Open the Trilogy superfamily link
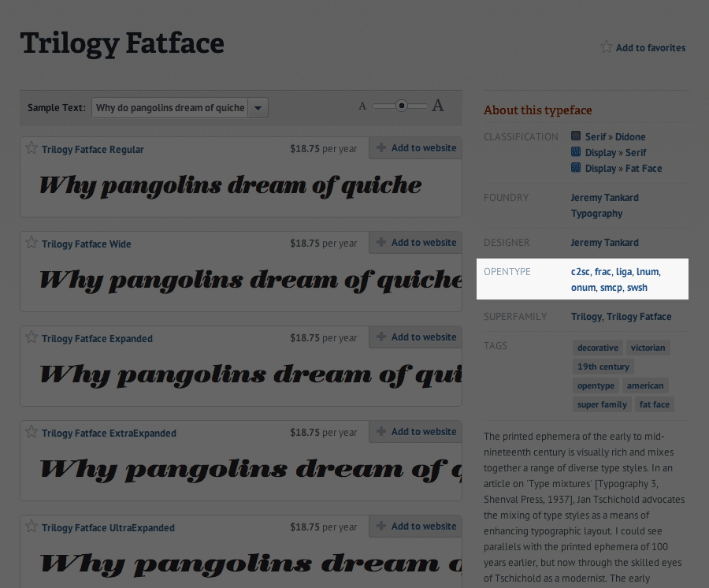 point(586,317)
